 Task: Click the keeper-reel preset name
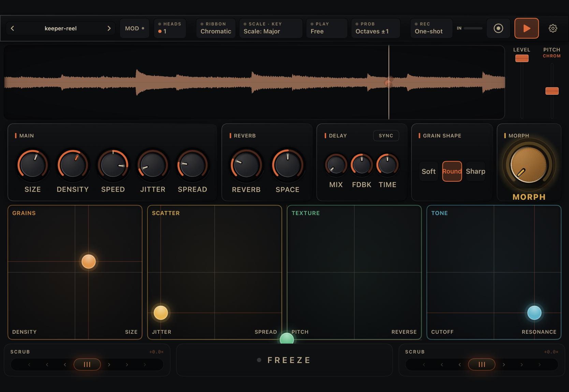(61, 28)
